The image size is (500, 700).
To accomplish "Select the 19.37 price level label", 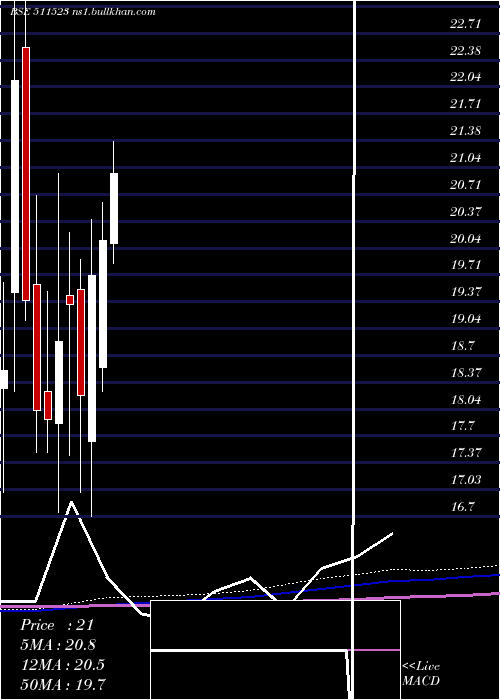I will pyautogui.click(x=466, y=292).
